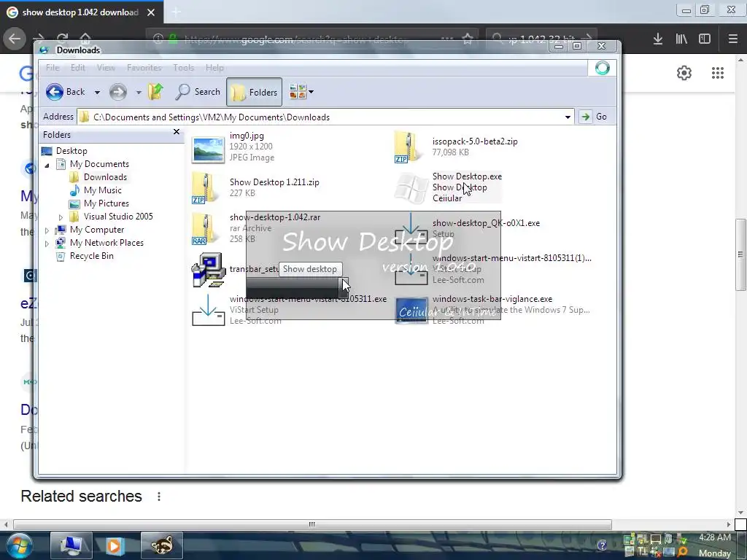Select My Music in the folder tree
This screenshot has height=560, width=747.
point(102,190)
